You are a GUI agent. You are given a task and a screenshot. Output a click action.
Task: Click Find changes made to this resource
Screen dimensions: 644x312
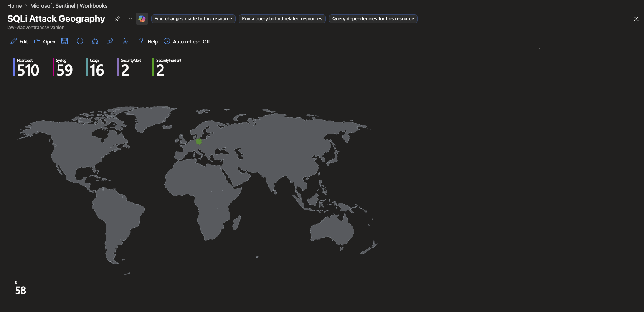tap(193, 19)
